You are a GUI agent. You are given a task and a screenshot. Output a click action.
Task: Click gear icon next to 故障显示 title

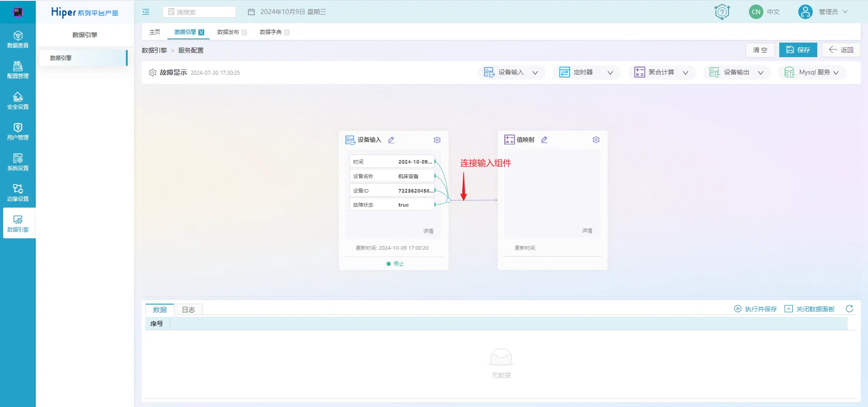tap(153, 73)
